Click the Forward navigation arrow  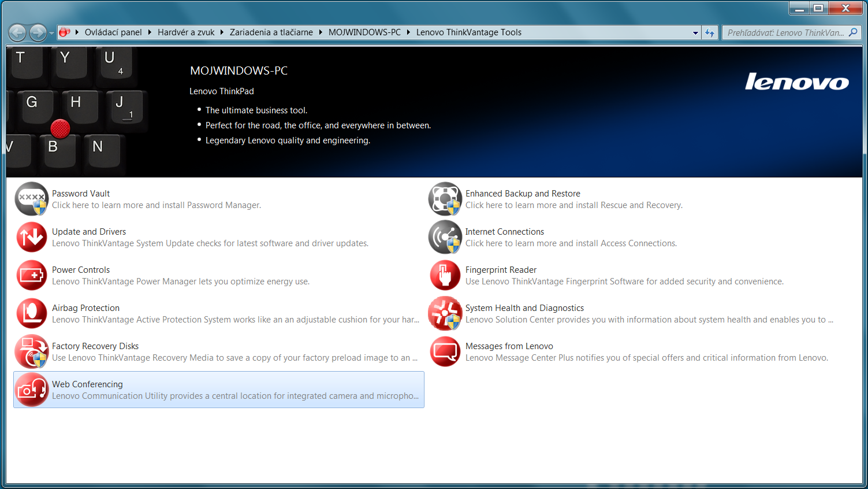[x=38, y=32]
